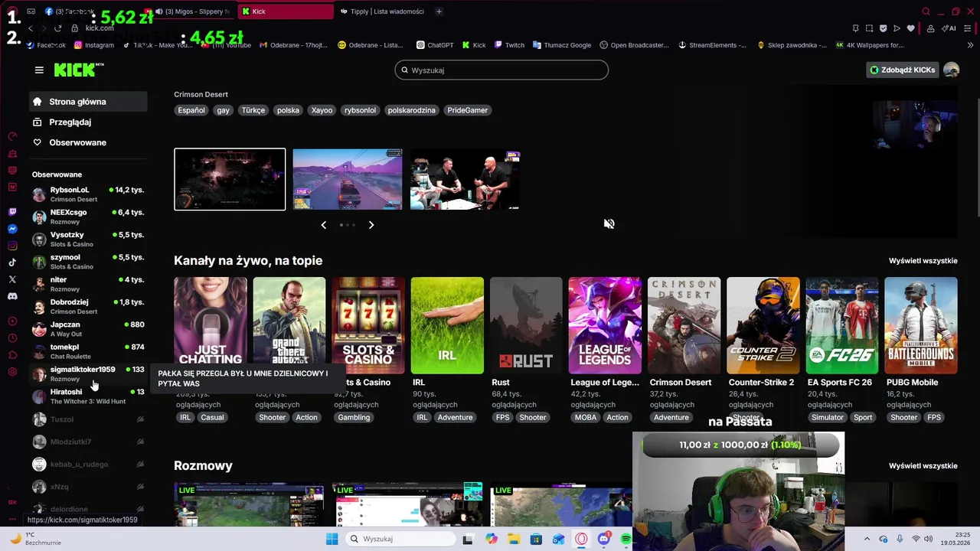Open the Opera GX sidebar settings gear
This screenshot has width=980, height=551.
pos(12,372)
